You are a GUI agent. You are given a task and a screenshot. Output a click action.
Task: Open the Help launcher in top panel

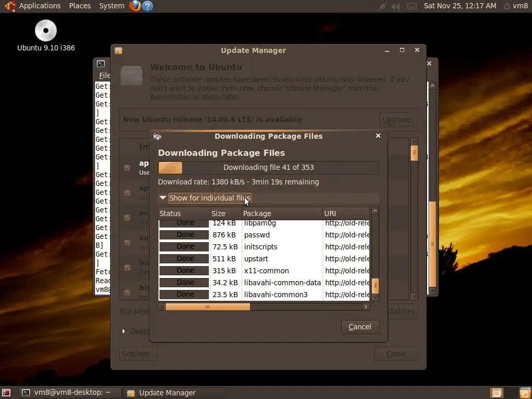(x=147, y=6)
